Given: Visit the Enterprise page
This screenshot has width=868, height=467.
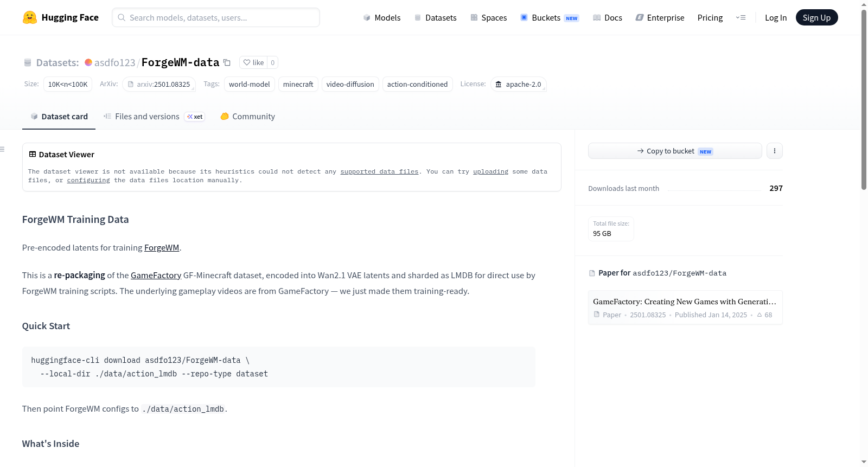Looking at the screenshot, I should click(660, 18).
